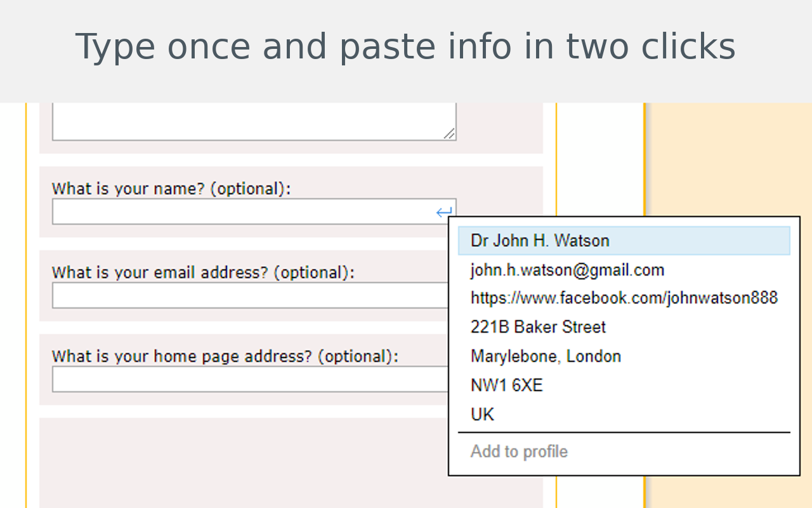Click inside the large text area at the top
This screenshot has width=812, height=508.
click(x=254, y=121)
